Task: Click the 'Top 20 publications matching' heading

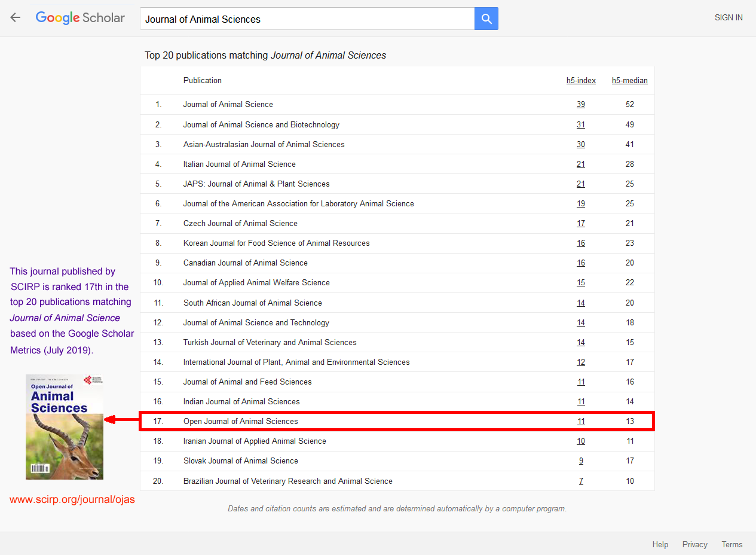Action: point(265,56)
